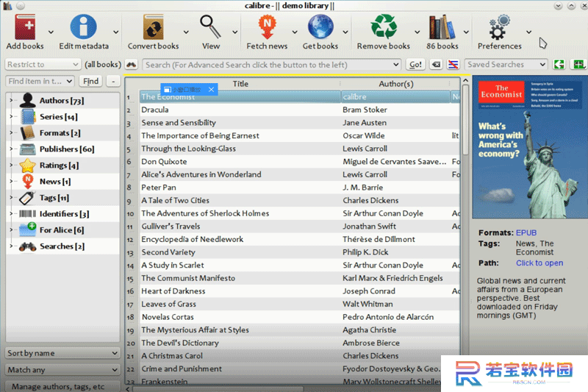Click the Convert books icon

pos(153,27)
